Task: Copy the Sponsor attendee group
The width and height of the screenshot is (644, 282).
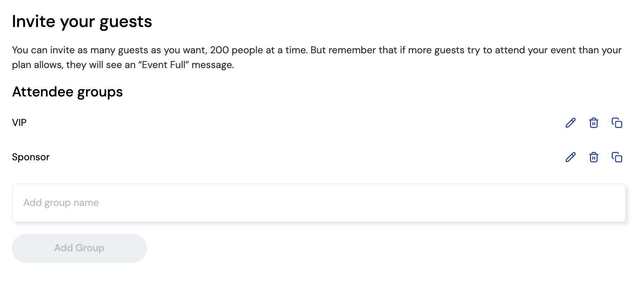Action: tap(617, 157)
